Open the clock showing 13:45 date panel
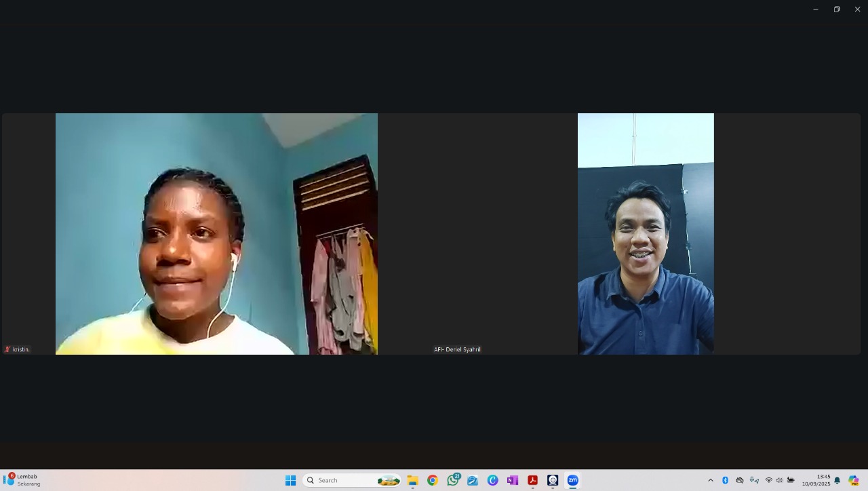 coord(816,480)
